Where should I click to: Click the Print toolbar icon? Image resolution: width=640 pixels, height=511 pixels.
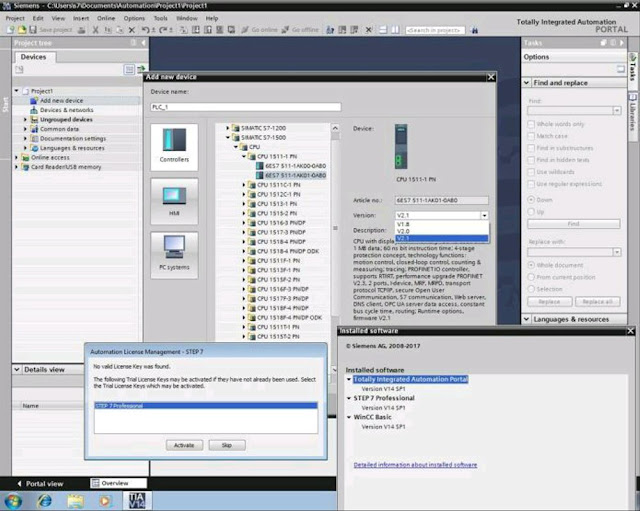82,30
